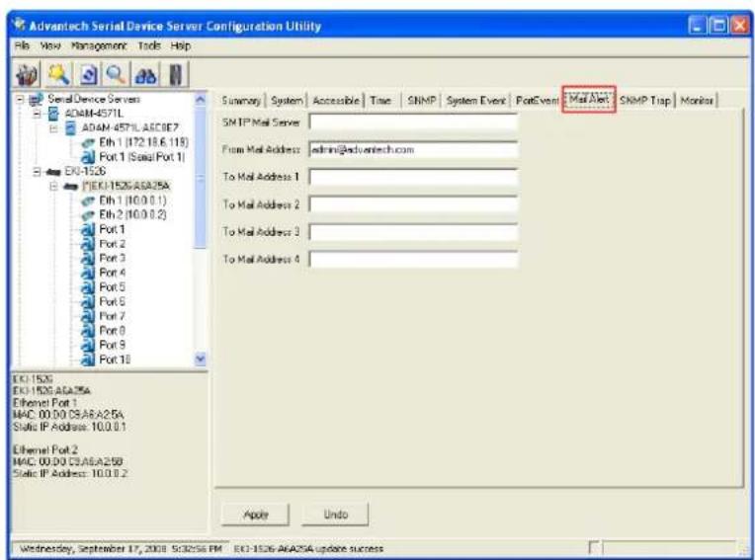755x560 pixels.
Task: Select Eth 2 (10.0.0.2) network icon
Action: [x=89, y=215]
